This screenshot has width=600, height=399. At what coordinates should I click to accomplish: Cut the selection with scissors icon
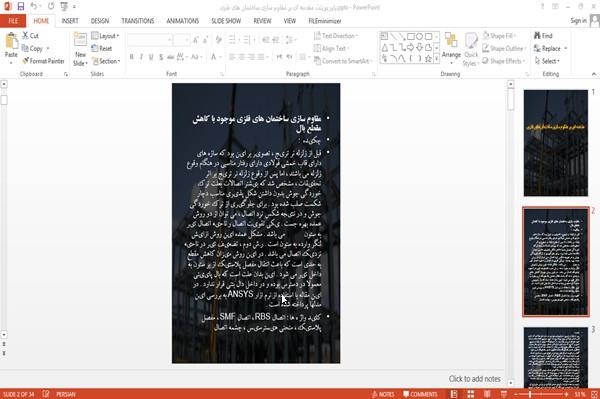(x=30, y=36)
